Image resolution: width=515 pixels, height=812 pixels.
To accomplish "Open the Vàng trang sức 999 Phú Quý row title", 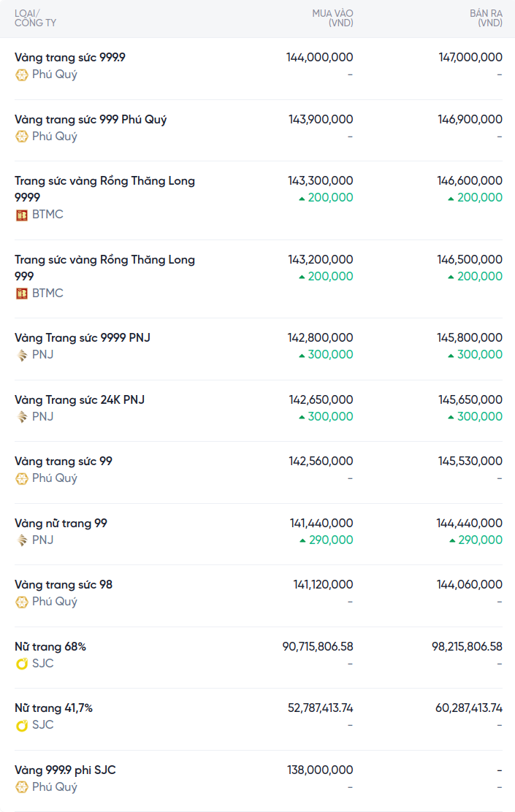I will (91, 120).
